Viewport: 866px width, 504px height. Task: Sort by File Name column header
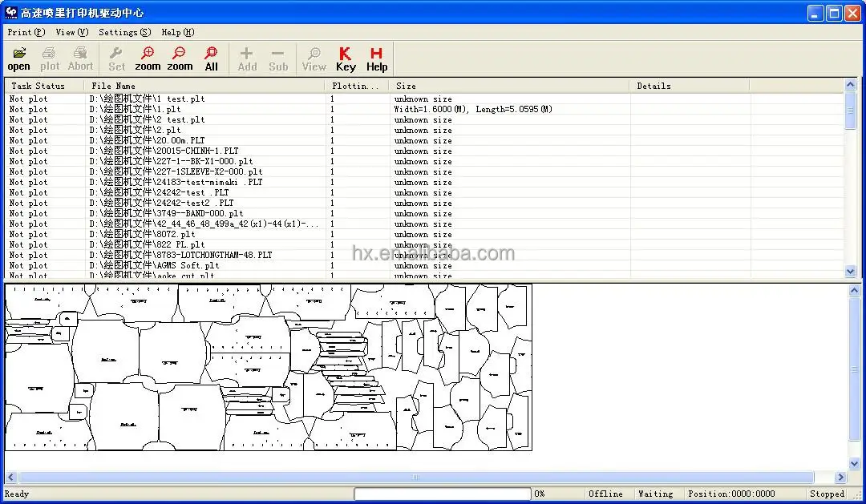coord(204,86)
